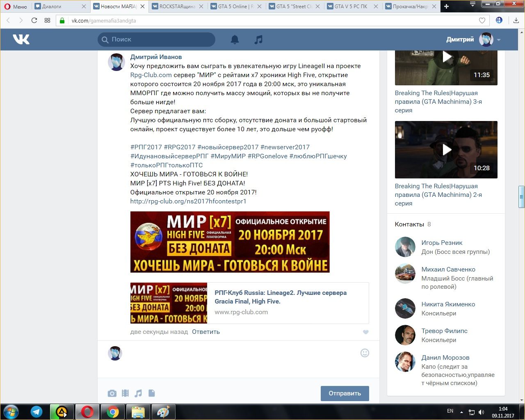Open Paint from the taskbar
Viewport: 525px width, 420px height.
164,412
